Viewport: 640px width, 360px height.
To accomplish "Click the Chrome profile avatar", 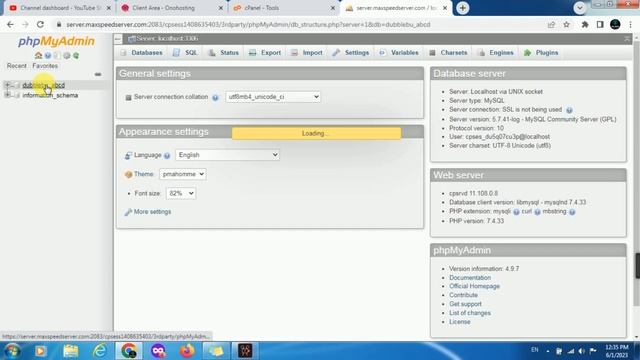I will tap(615, 24).
